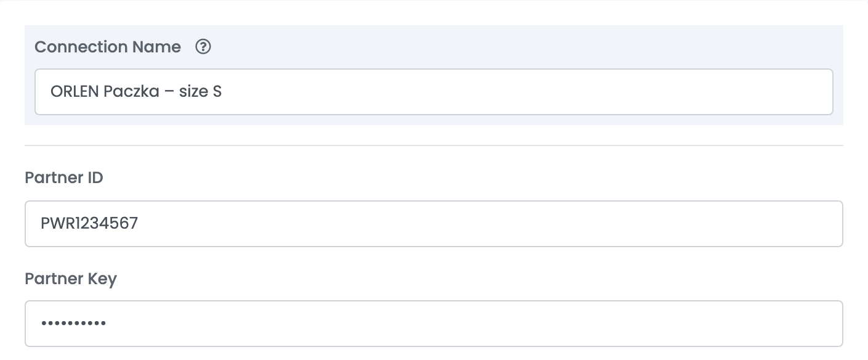Image resolution: width=868 pixels, height=360 pixels.
Task: Click the masked dots in Partner Key
Action: pyautogui.click(x=73, y=323)
